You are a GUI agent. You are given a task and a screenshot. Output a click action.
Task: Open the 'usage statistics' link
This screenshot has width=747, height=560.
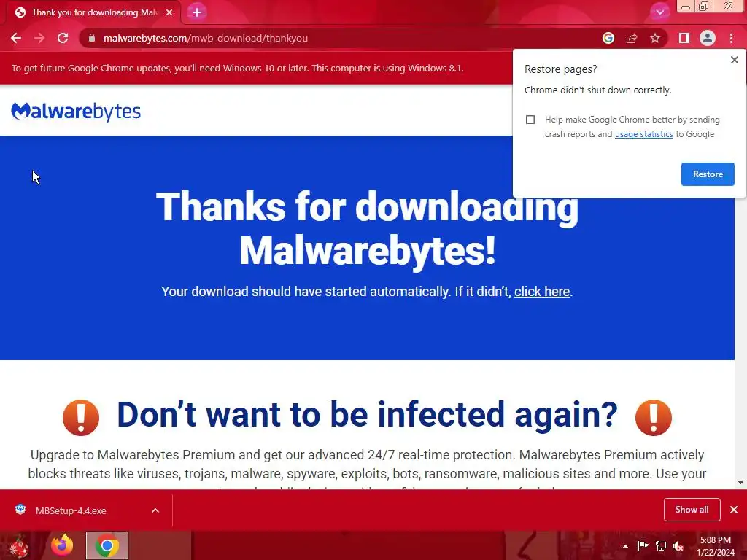643,134
